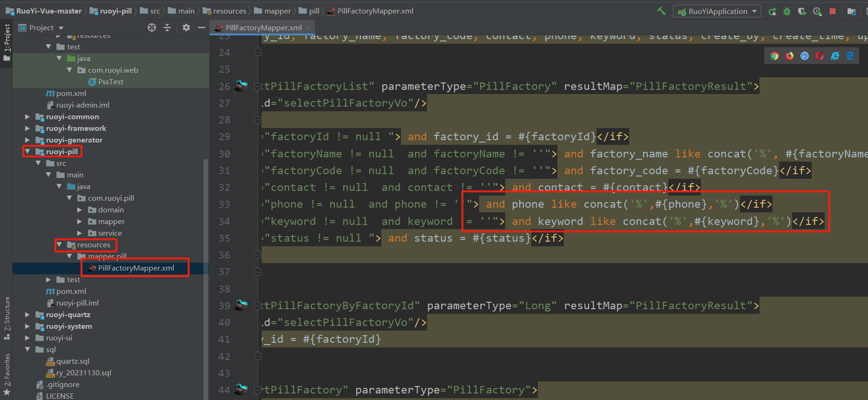This screenshot has width=868, height=400.
Task: Select ry_20231130.sql in project tree
Action: click(x=79, y=373)
